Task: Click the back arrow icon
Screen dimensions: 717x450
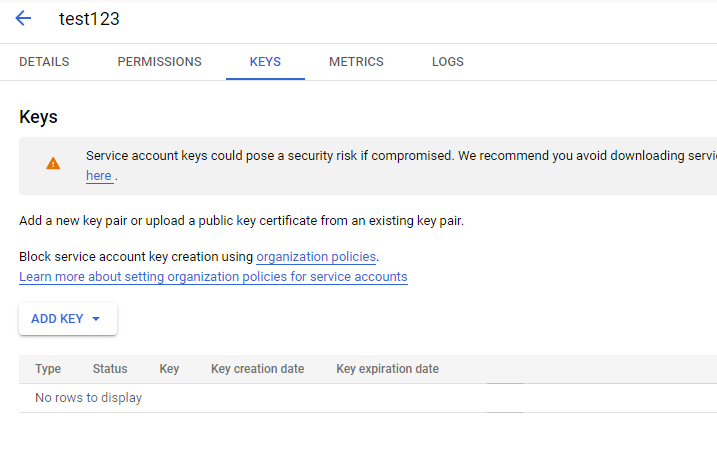Action: [23, 19]
